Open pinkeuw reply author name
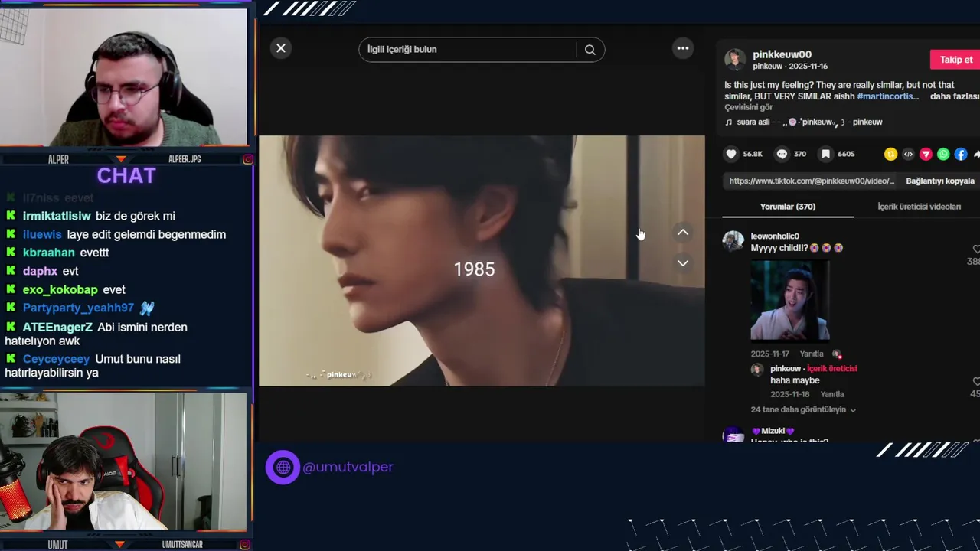This screenshot has height=551, width=980. [786, 369]
